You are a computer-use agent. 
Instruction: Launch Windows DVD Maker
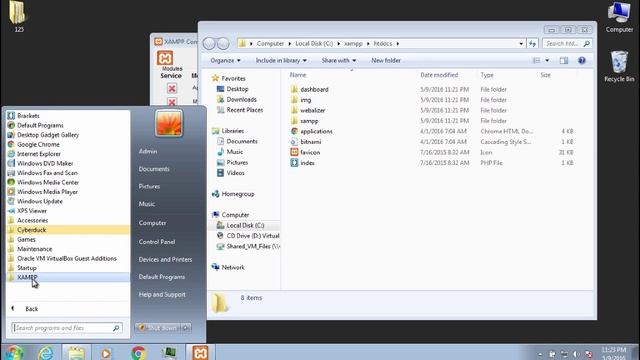[x=45, y=163]
